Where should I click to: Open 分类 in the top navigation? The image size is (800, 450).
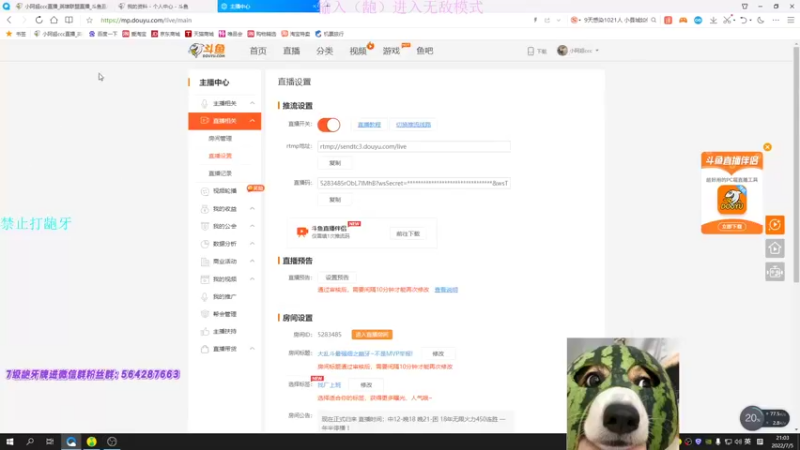click(x=324, y=51)
